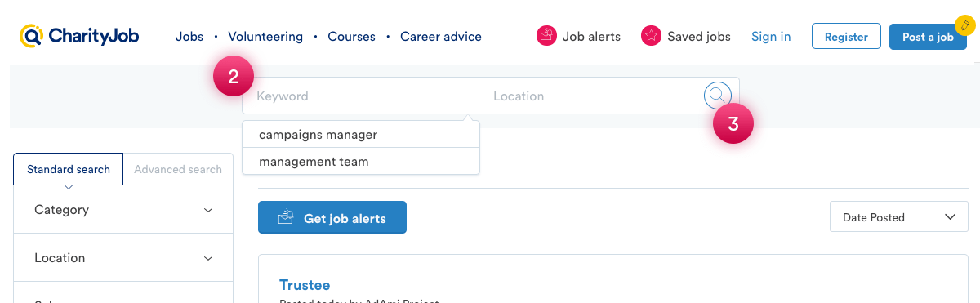
Task: Expand the Category filter
Action: tap(123, 210)
